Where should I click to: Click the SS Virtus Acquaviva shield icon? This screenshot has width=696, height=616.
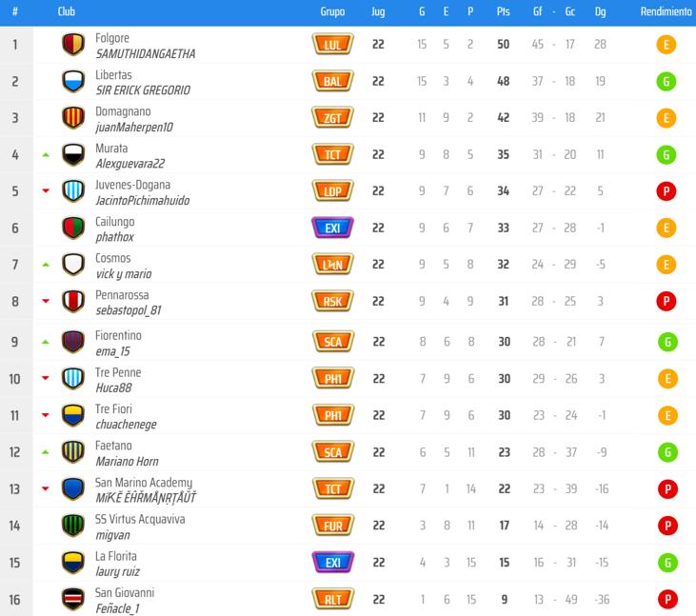coord(73,526)
